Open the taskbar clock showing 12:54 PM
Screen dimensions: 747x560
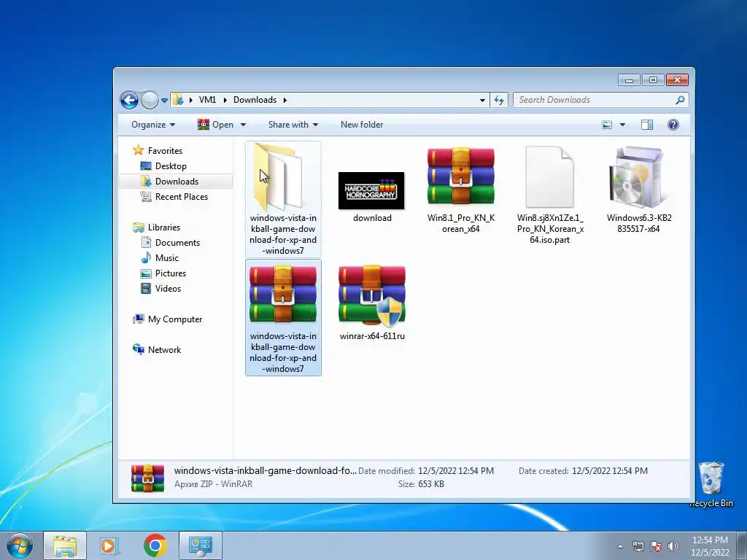pyautogui.click(x=710, y=546)
